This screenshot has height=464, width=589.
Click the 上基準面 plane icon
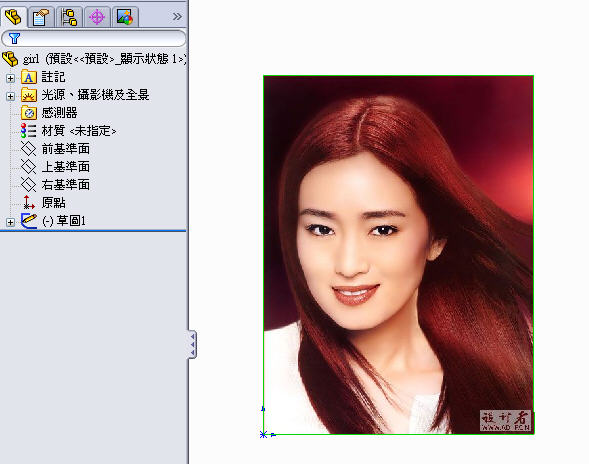(29, 166)
